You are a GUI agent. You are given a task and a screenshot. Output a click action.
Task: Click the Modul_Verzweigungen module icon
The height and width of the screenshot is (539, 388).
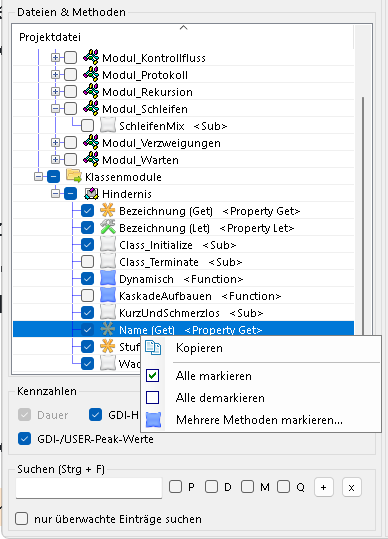pyautogui.click(x=91, y=142)
